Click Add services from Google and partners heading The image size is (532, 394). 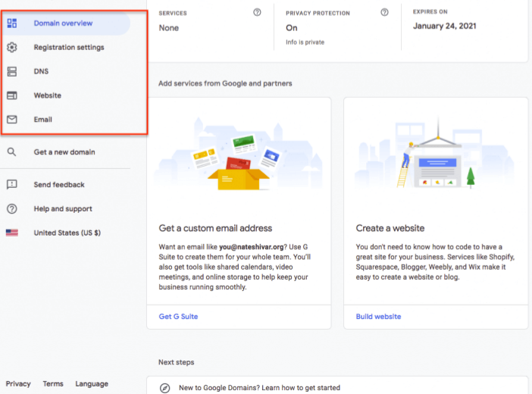click(225, 83)
